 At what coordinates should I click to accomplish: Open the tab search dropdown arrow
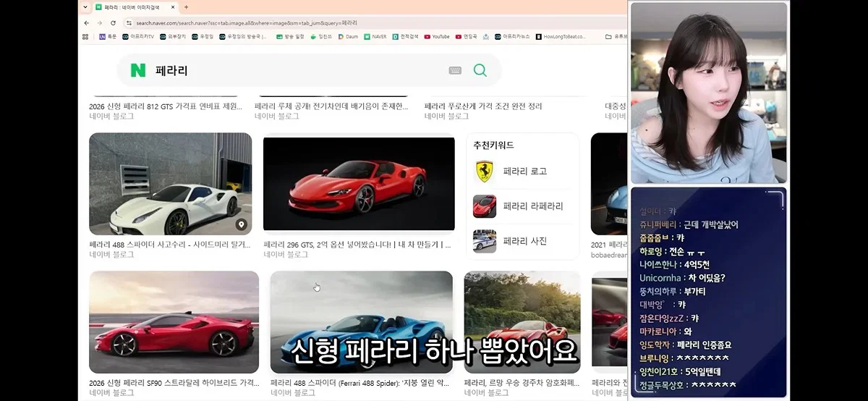click(85, 7)
